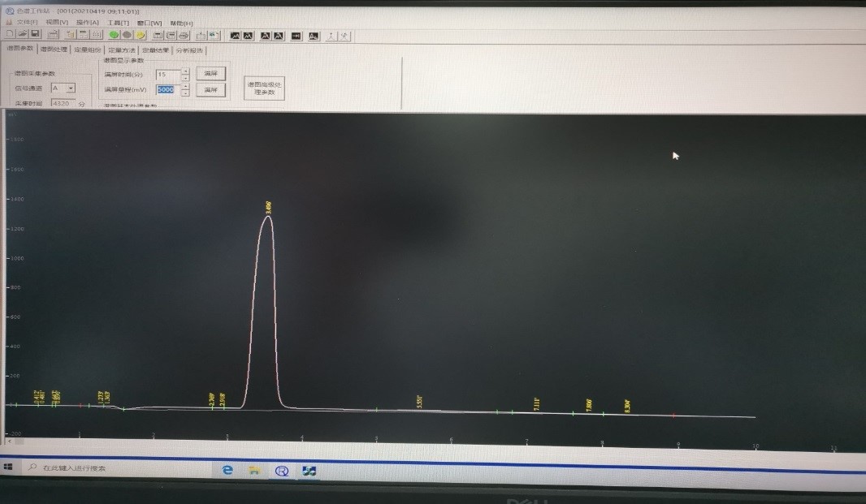Open Microsoft Edge from the taskbar
The width and height of the screenshot is (866, 504).
(x=228, y=470)
